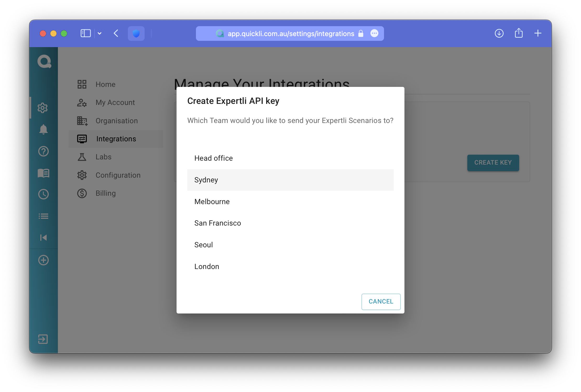Navigate to Billing section

106,193
